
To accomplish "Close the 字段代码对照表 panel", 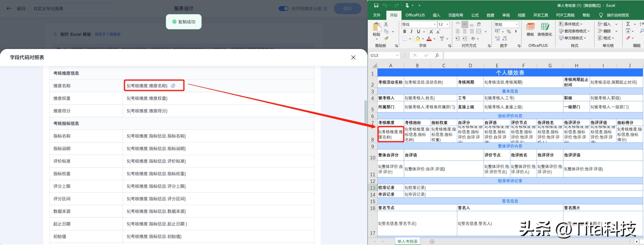I will pos(353,57).
